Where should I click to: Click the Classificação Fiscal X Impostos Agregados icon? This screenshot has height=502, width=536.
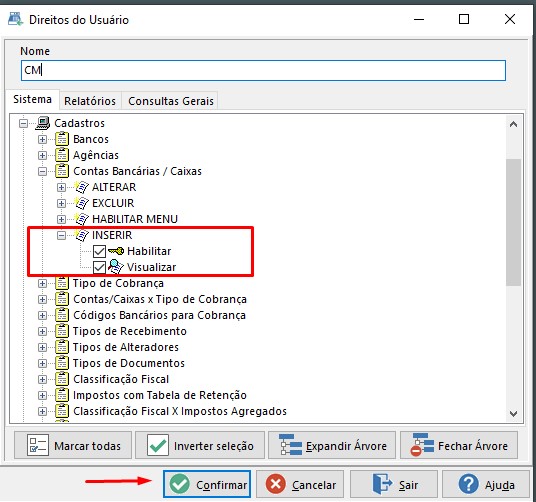pyautogui.click(x=62, y=411)
